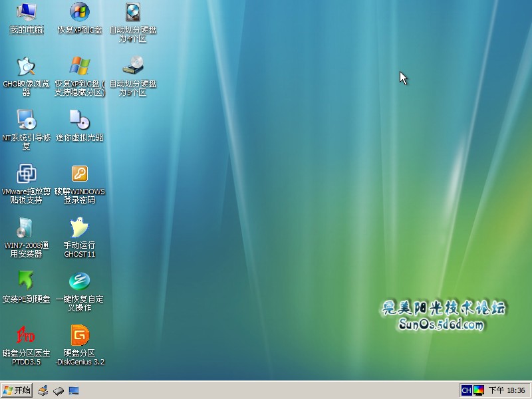This screenshot has width=532, height=399.
Task: Select the 恢复XP到C盘 restore icon
Action: point(80,12)
